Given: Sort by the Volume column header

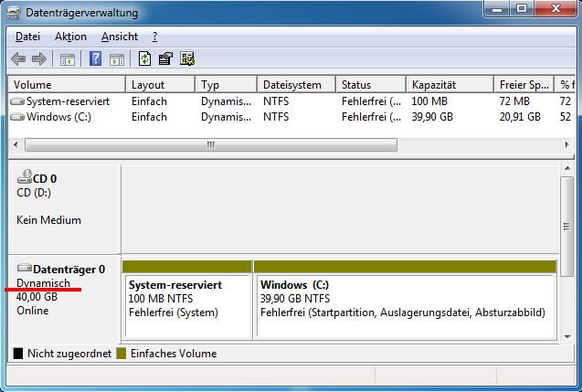Looking at the screenshot, I should pos(67,85).
